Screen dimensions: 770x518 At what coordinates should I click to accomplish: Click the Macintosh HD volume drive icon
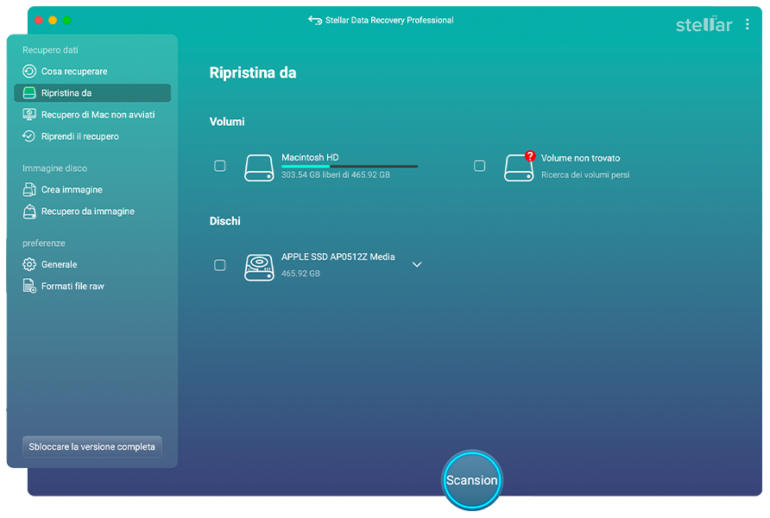click(x=259, y=167)
